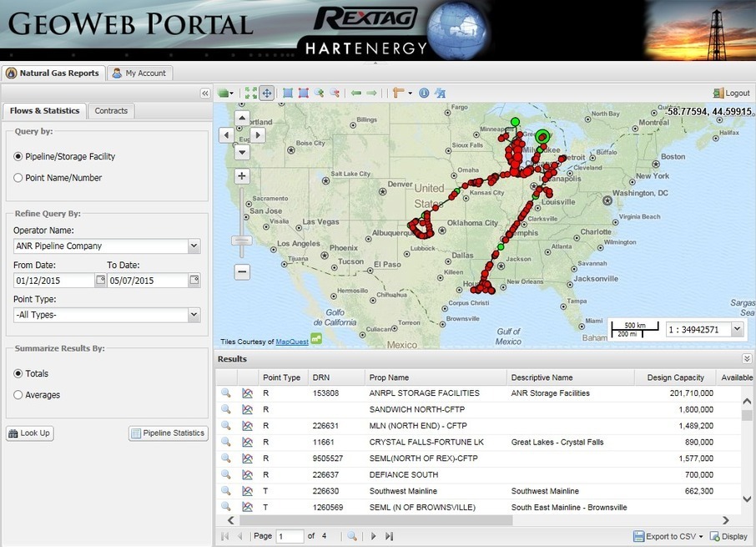Switch to Natural Gas Reports tab
Image resolution: width=756 pixels, height=547 pixels.
[x=53, y=73]
